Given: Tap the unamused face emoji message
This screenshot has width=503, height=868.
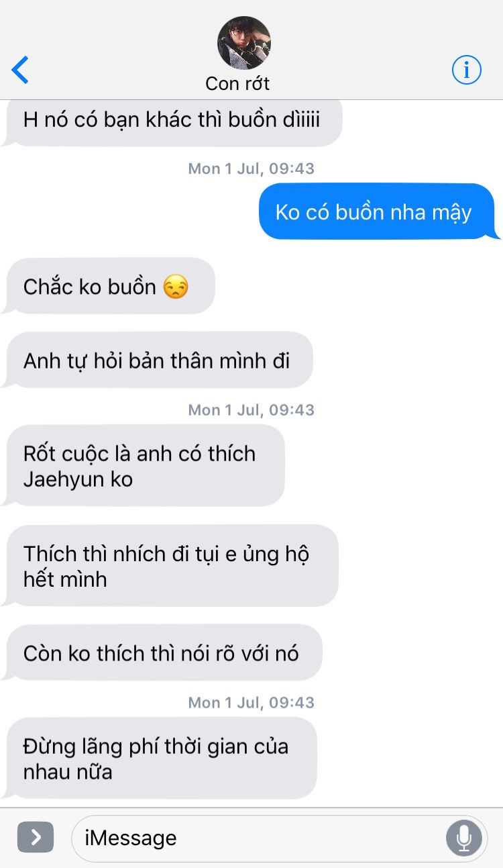Looking at the screenshot, I should coord(176,287).
